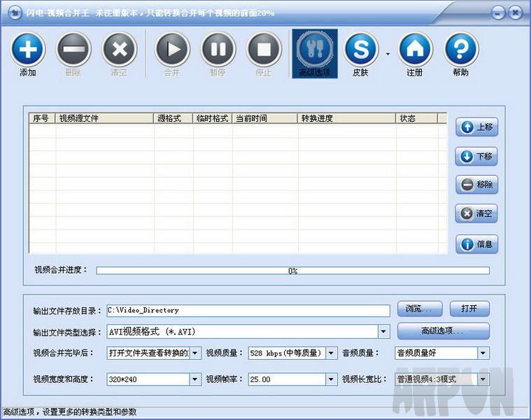Expand the 输出文件类型选择 AVI format dropdown
This screenshot has height=420, width=531.
click(383, 332)
